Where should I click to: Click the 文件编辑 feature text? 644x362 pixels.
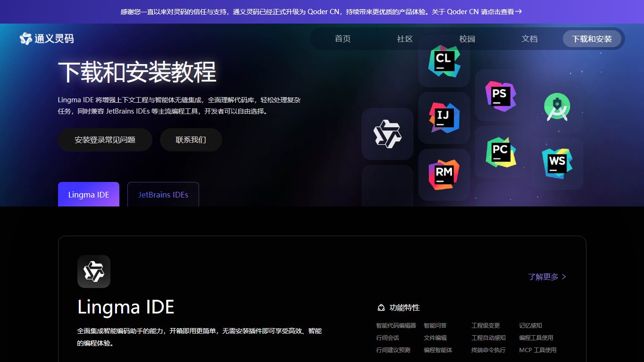pos(435,337)
